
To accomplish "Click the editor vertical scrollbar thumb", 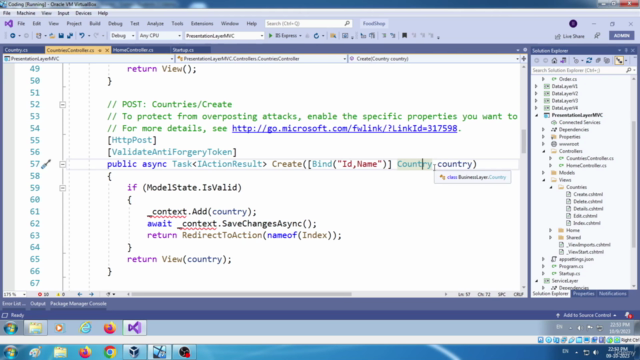I will pyautogui.click(x=524, y=141).
